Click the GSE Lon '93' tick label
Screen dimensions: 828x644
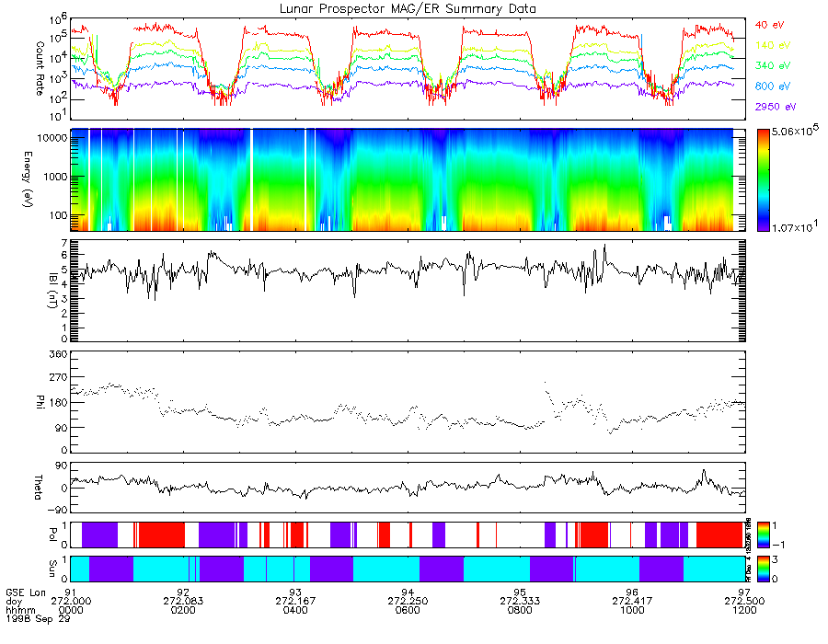tap(295, 592)
